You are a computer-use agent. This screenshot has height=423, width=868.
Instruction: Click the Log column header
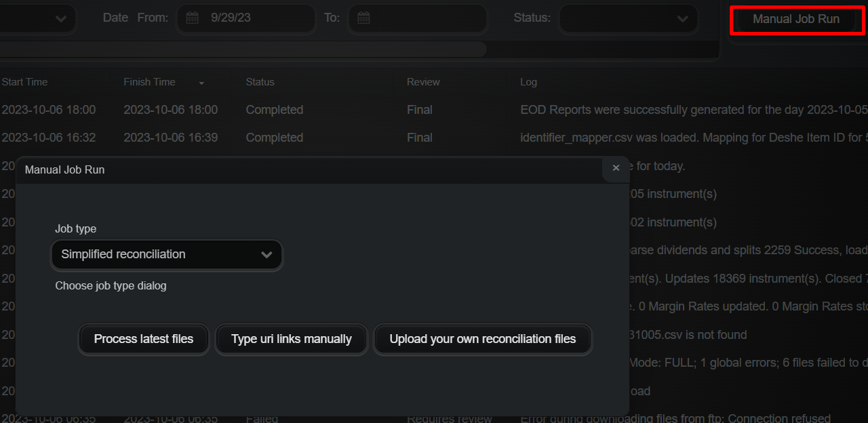tap(528, 82)
